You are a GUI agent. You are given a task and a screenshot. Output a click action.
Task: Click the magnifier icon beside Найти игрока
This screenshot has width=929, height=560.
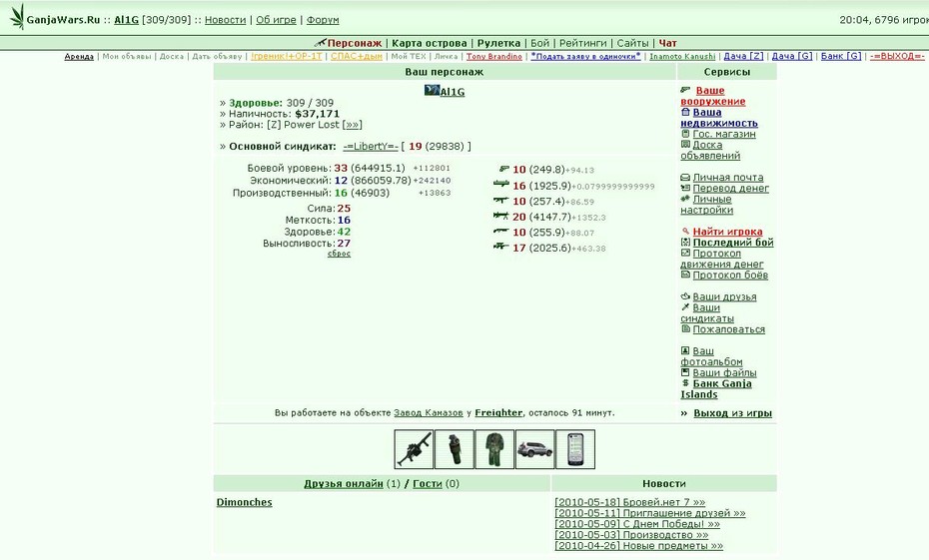685,232
